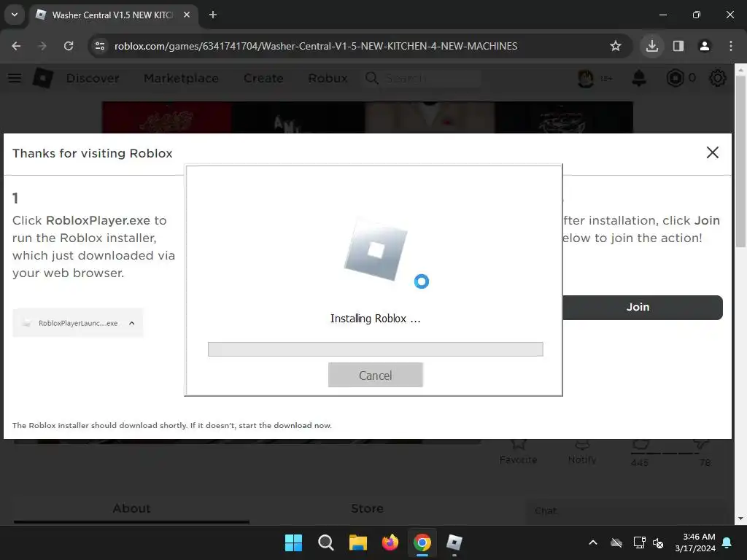This screenshot has width=747, height=560.
Task: Toggle Chrome side panel
Action: point(678,46)
